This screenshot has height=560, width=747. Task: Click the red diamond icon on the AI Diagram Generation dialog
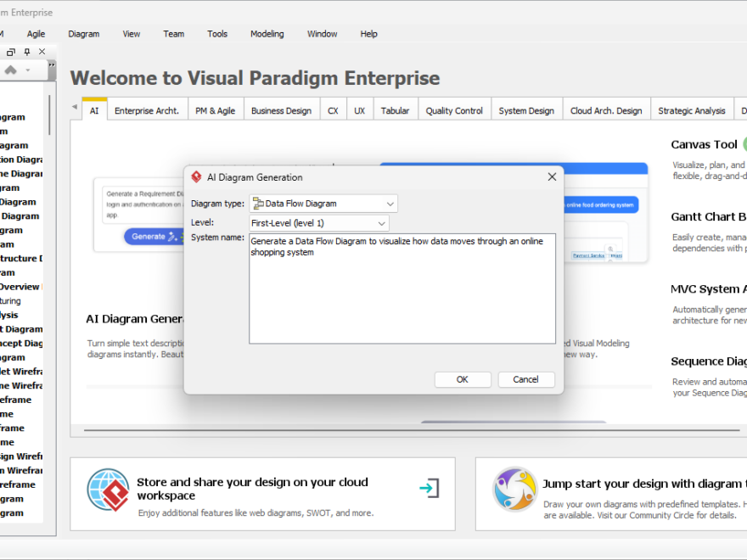[196, 176]
